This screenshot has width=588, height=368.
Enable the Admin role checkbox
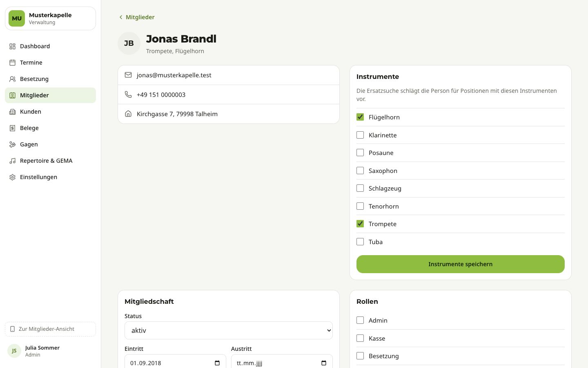[x=360, y=320]
